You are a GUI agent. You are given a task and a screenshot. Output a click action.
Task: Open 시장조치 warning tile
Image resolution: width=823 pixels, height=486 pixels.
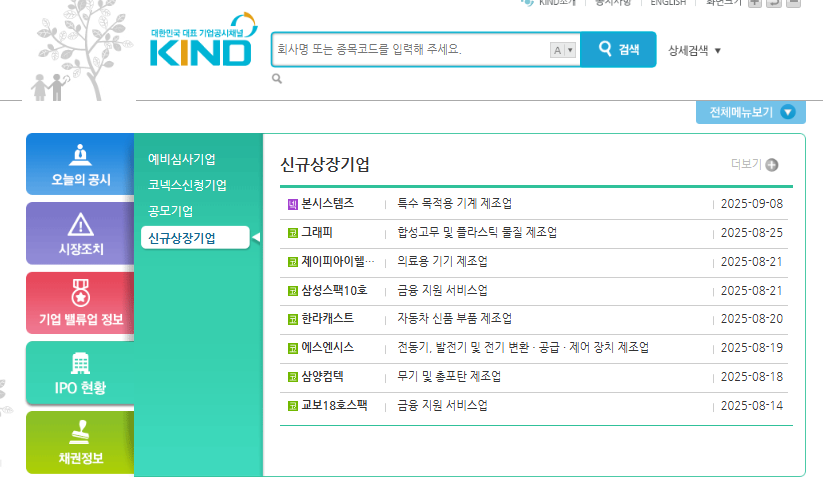click(80, 234)
